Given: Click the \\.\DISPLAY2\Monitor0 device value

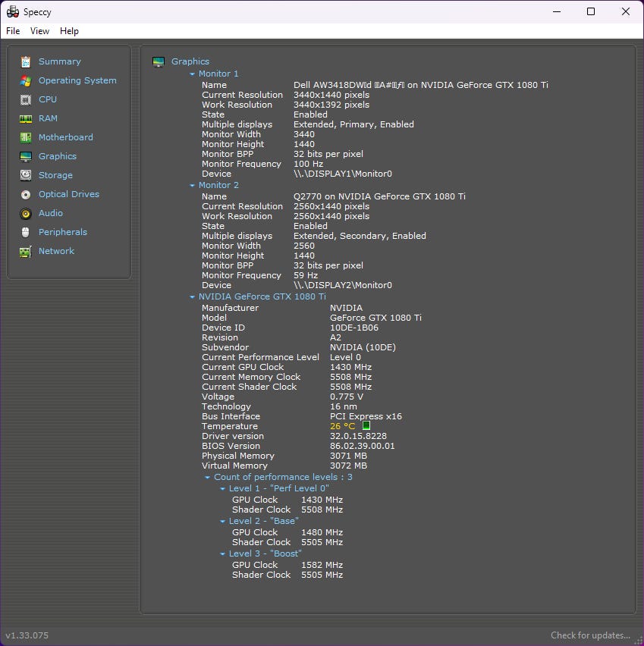Looking at the screenshot, I should (343, 285).
